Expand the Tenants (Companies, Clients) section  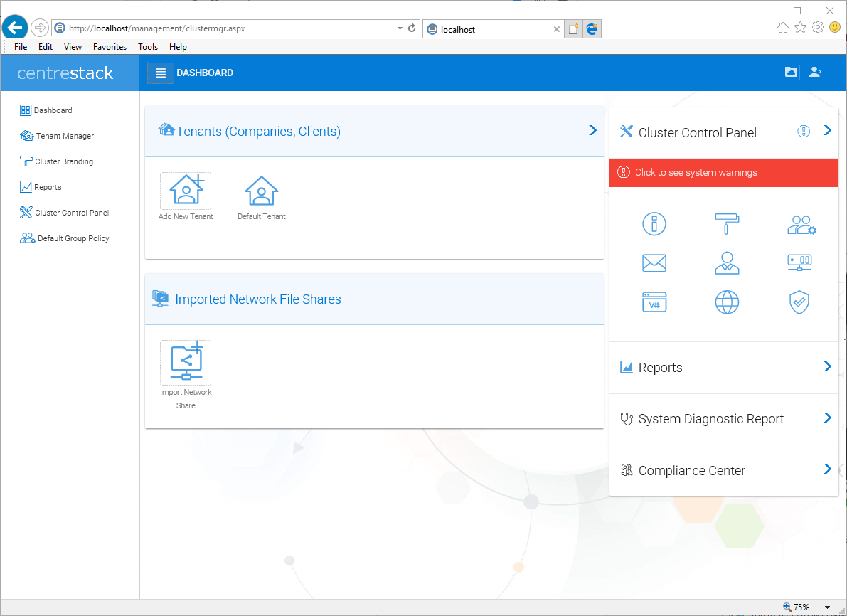click(592, 130)
